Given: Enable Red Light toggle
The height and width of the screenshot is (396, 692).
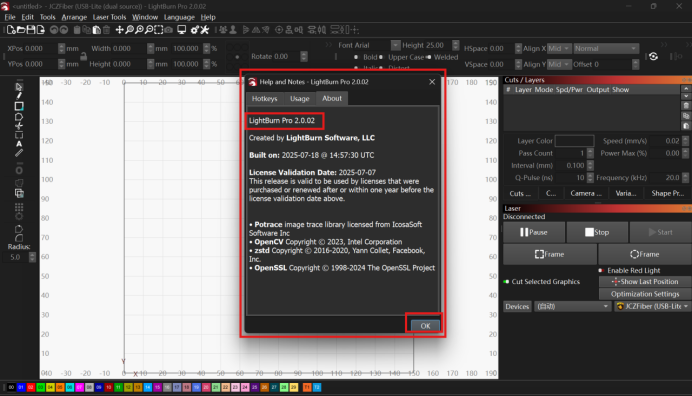Looking at the screenshot, I should 601,270.
